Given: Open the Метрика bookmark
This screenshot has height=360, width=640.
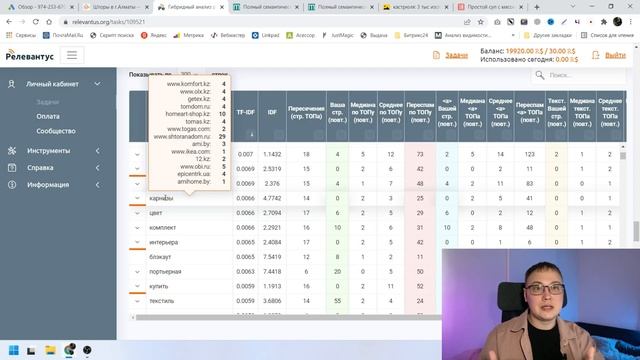Looking at the screenshot, I should 189,36.
